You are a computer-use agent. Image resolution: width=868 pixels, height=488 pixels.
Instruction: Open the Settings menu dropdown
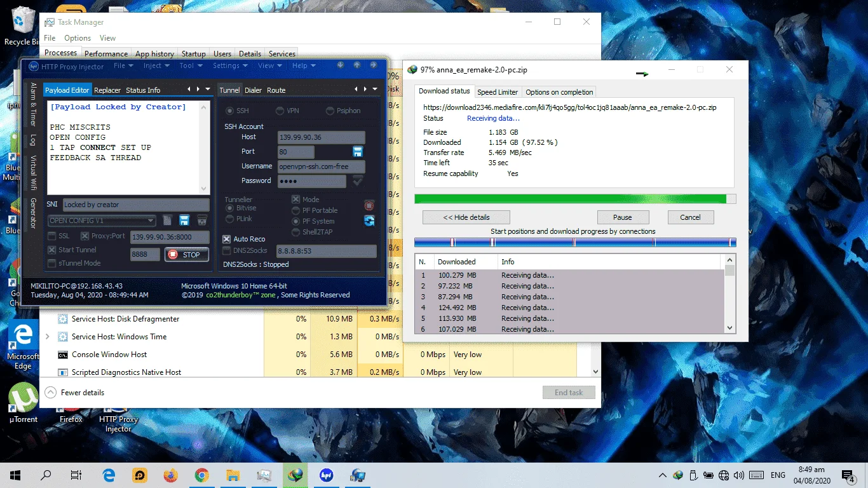point(231,65)
